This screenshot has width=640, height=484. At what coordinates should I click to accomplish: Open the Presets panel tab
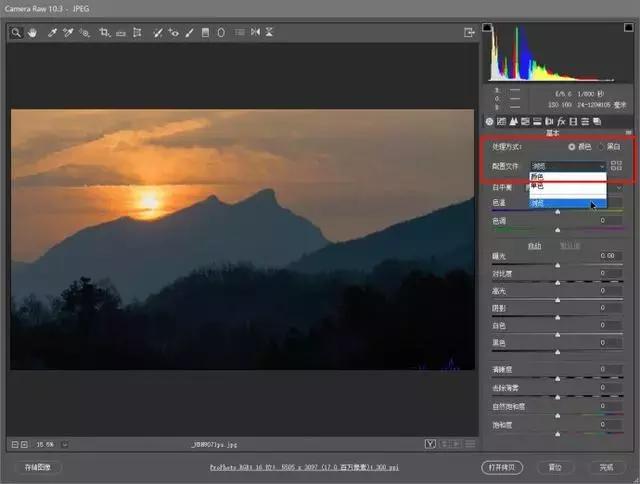click(x=585, y=122)
